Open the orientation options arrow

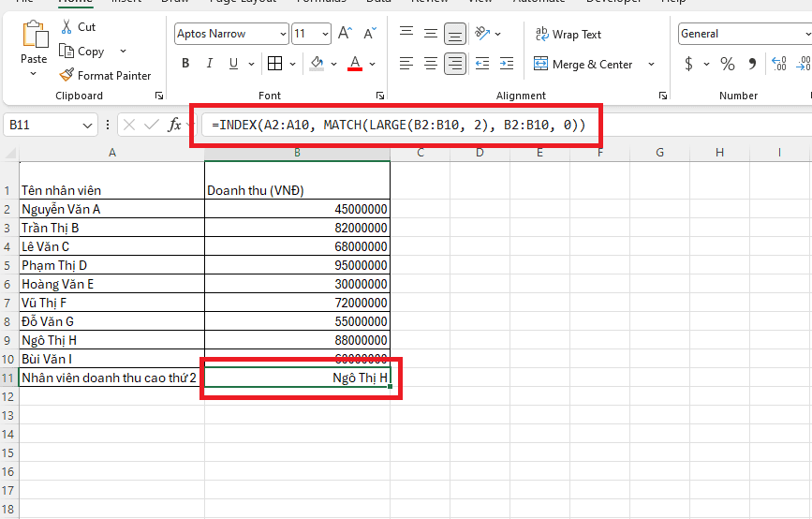[x=497, y=34]
